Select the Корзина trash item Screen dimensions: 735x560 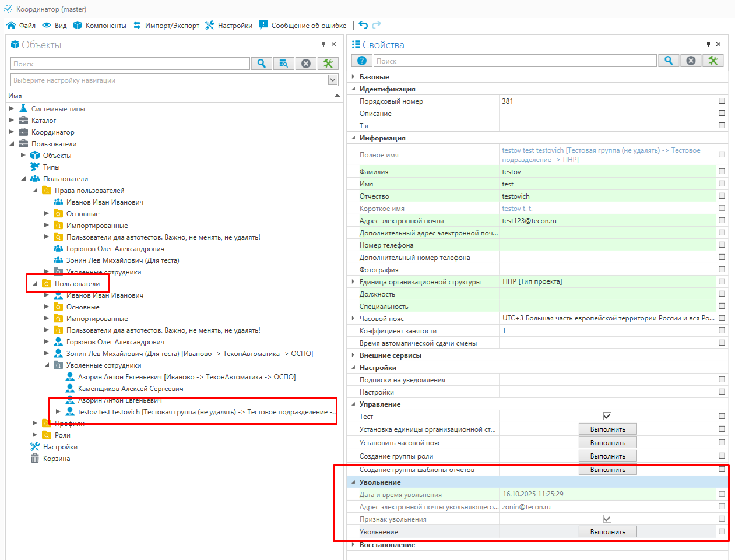coord(56,459)
